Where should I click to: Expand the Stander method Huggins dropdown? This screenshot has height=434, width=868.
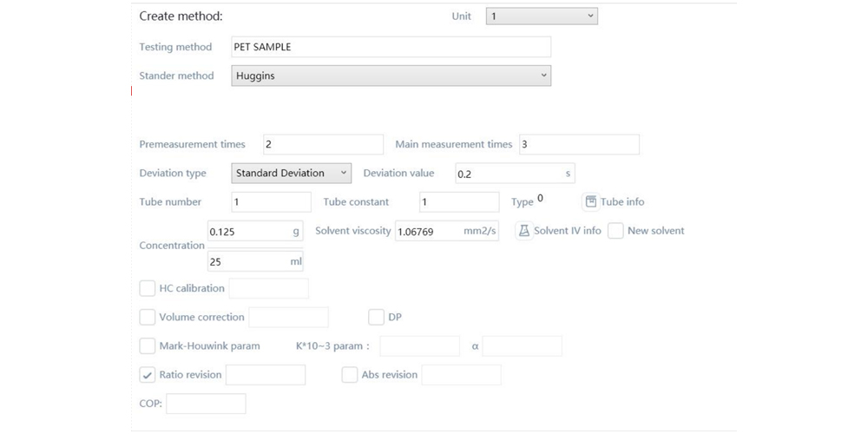pos(391,76)
